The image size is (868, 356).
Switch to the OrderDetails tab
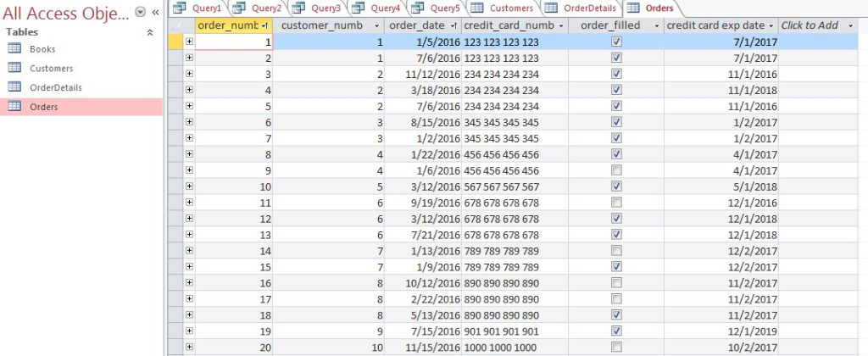point(581,8)
